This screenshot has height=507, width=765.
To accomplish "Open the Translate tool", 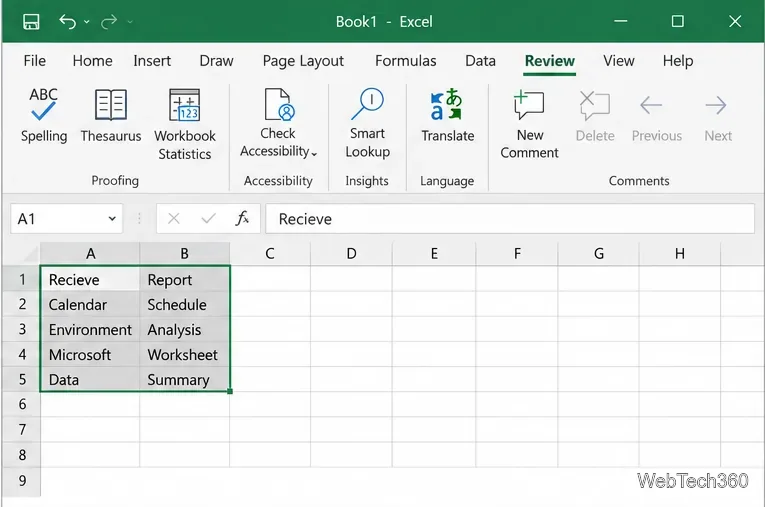I will click(x=447, y=116).
